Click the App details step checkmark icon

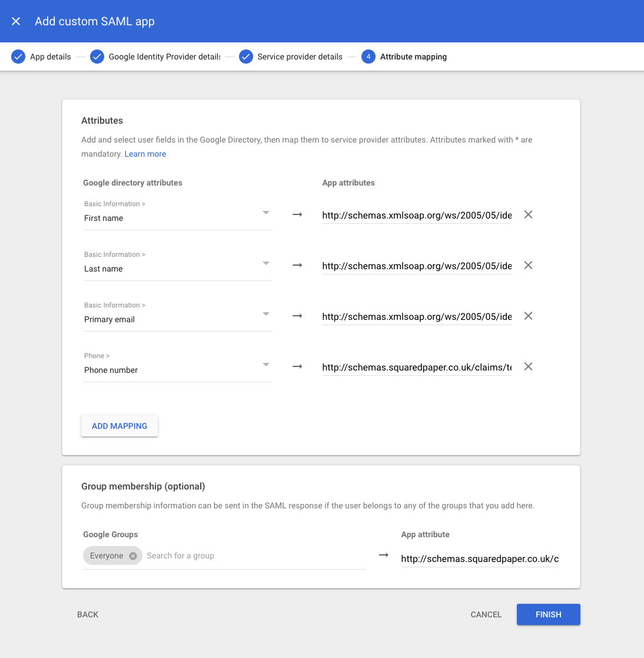(x=18, y=57)
